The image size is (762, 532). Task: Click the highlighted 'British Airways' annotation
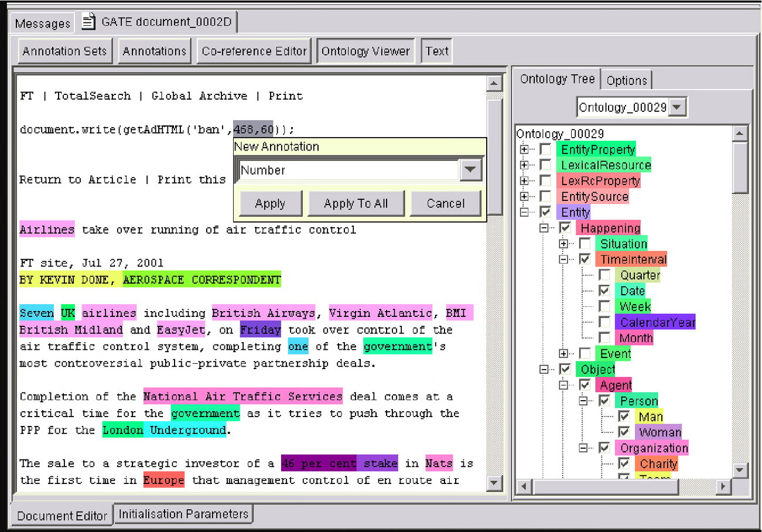(263, 313)
